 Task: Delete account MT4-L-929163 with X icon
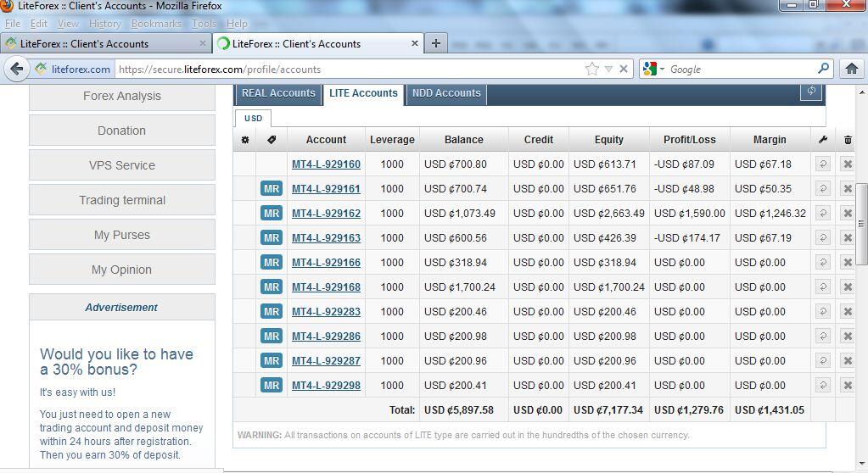tap(847, 238)
